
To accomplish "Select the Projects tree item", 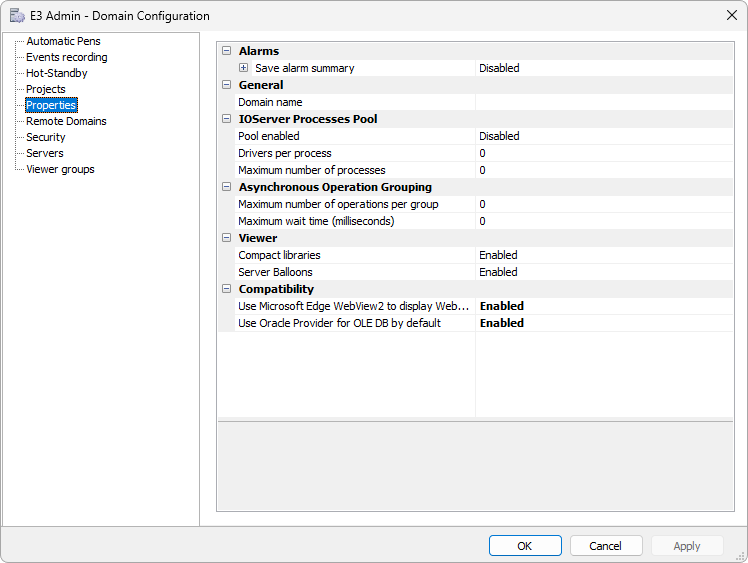I will (46, 89).
